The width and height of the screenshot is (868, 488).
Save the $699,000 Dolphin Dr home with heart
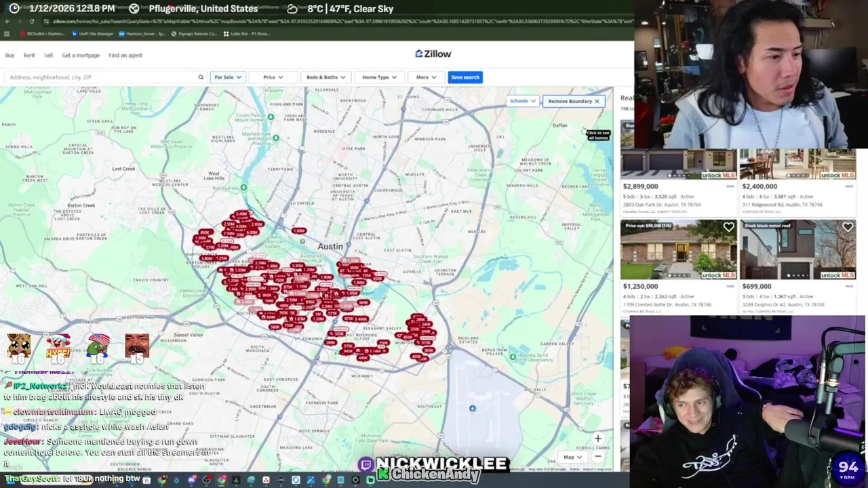[848, 228]
